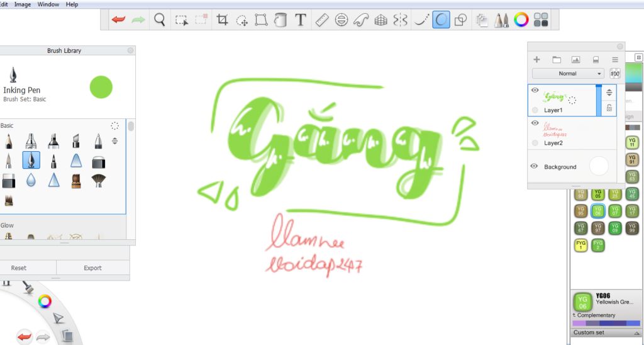The image size is (644, 345).
Task: Click the Complementary color bar
Action: (x=606, y=323)
